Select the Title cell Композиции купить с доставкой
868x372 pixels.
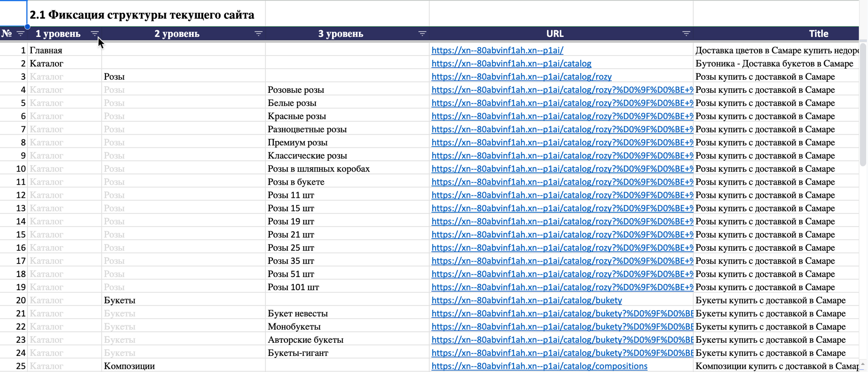(776, 366)
